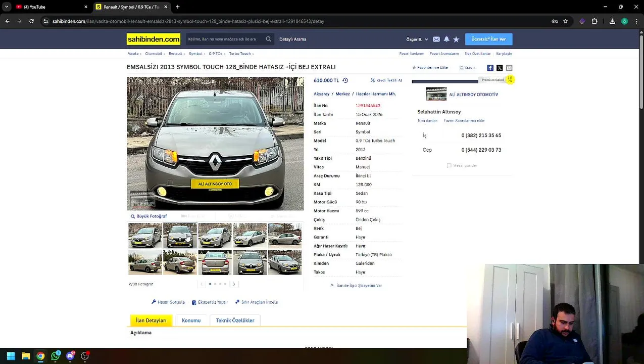Bookmark this page star icon

pos(565,21)
